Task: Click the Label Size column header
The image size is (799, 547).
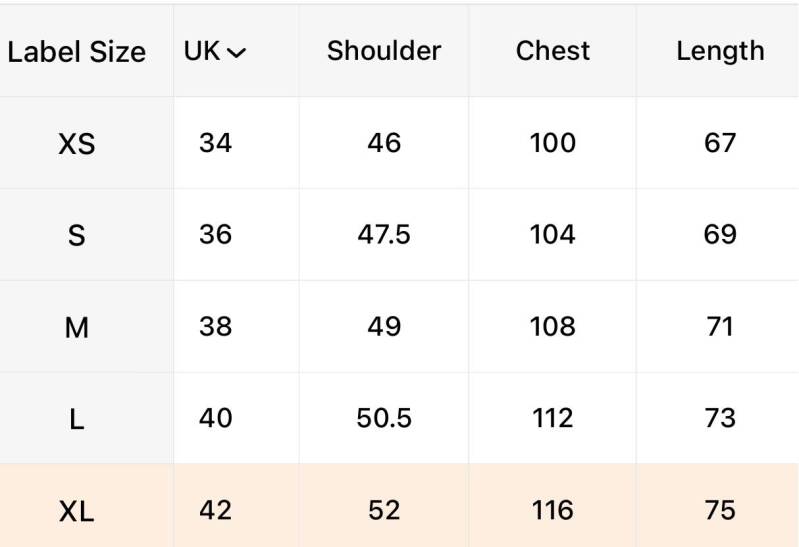Action: (x=77, y=52)
